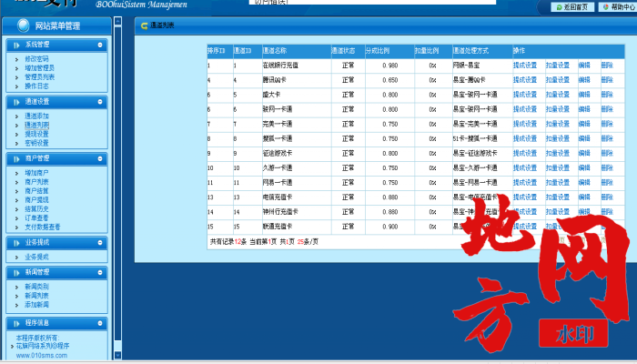Open the 业务提成 sidebar link
The height and width of the screenshot is (364, 637).
click(x=36, y=258)
